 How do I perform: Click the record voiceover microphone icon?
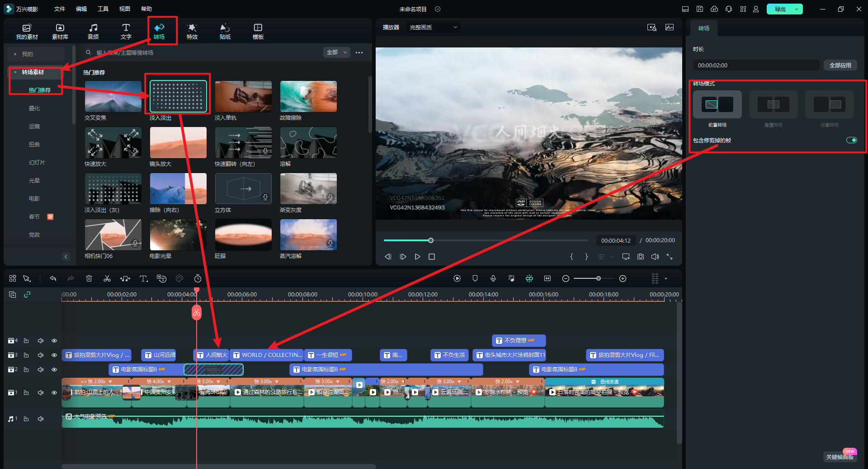[493, 279]
